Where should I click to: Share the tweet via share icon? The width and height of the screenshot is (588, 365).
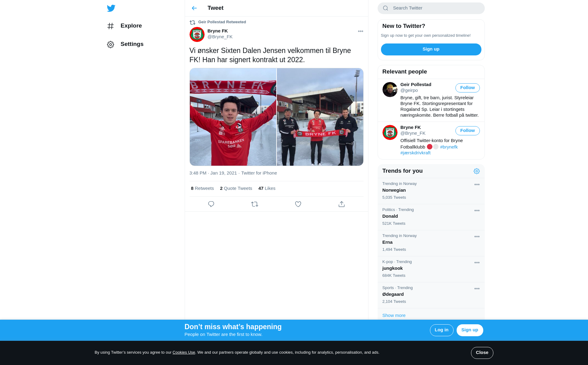pyautogui.click(x=341, y=204)
